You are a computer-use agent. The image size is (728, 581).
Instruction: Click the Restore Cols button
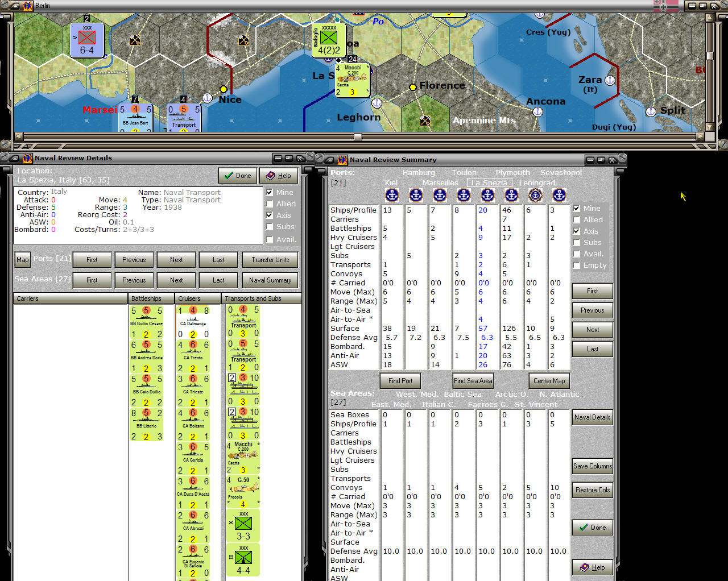(593, 490)
